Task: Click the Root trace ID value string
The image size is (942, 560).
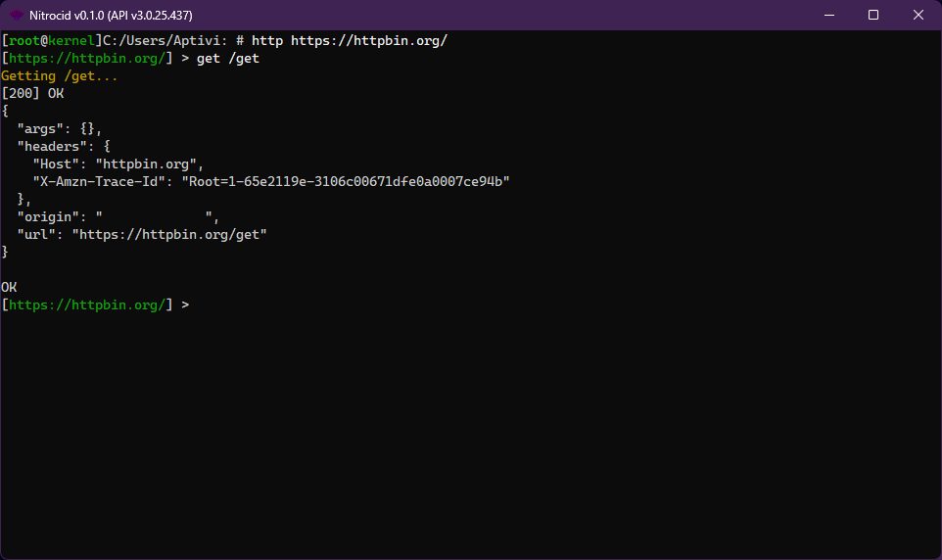Action: 346,182
